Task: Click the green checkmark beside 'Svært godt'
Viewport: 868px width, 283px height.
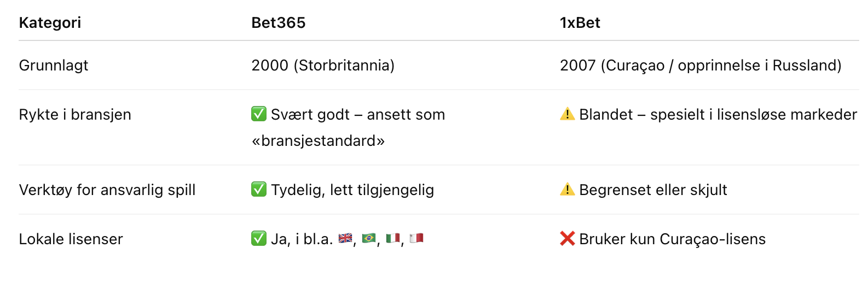Action: click(x=259, y=114)
